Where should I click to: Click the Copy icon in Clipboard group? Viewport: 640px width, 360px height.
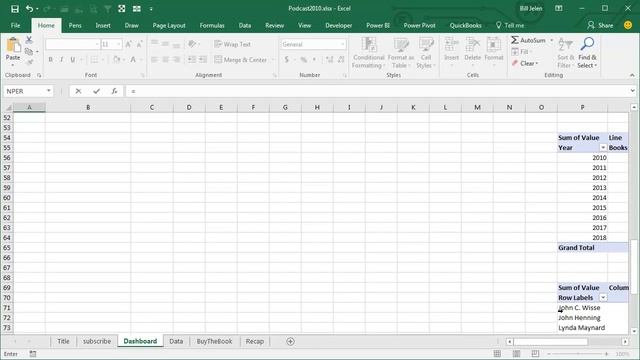pos(29,51)
